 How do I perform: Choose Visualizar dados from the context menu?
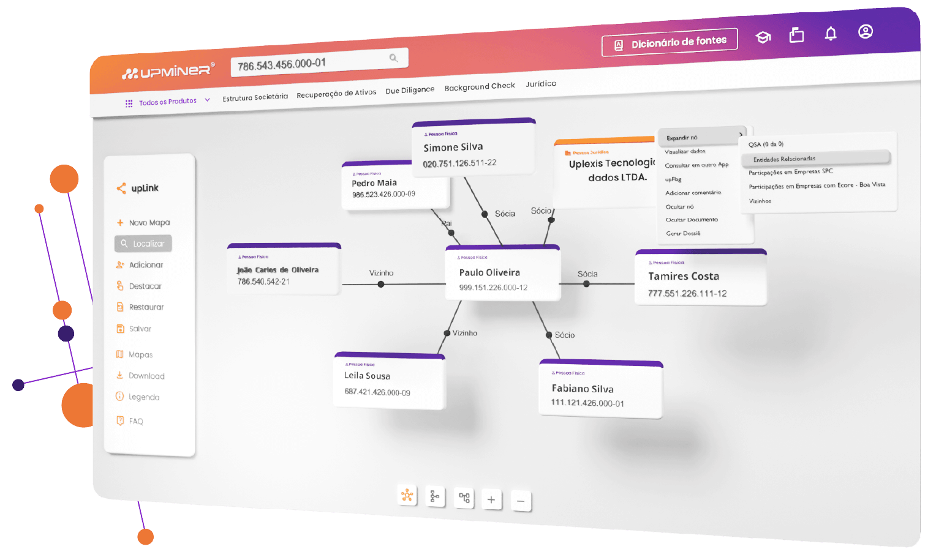pyautogui.click(x=685, y=151)
